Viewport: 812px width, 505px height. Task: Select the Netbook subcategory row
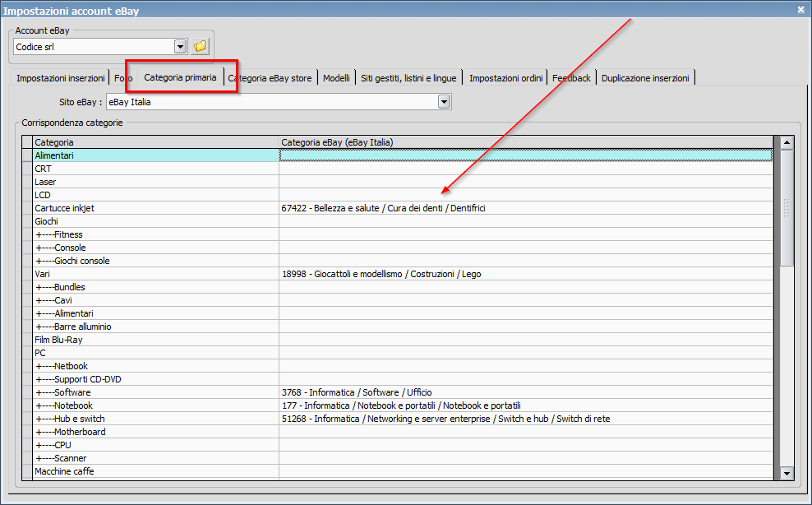[x=156, y=366]
